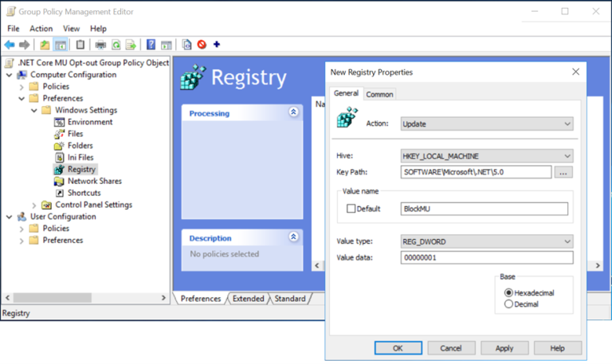
Task: Click the Refresh toolbar icon
Action: [x=116, y=45]
